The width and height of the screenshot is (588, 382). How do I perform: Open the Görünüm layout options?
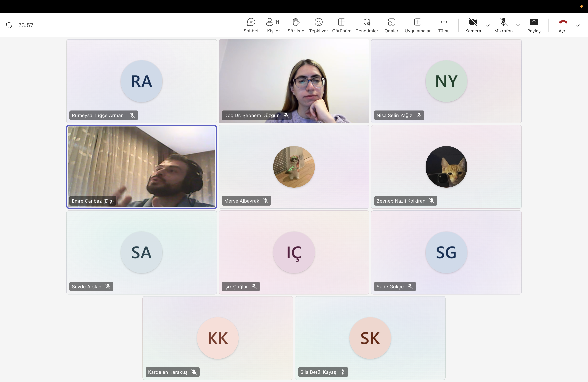(x=341, y=25)
